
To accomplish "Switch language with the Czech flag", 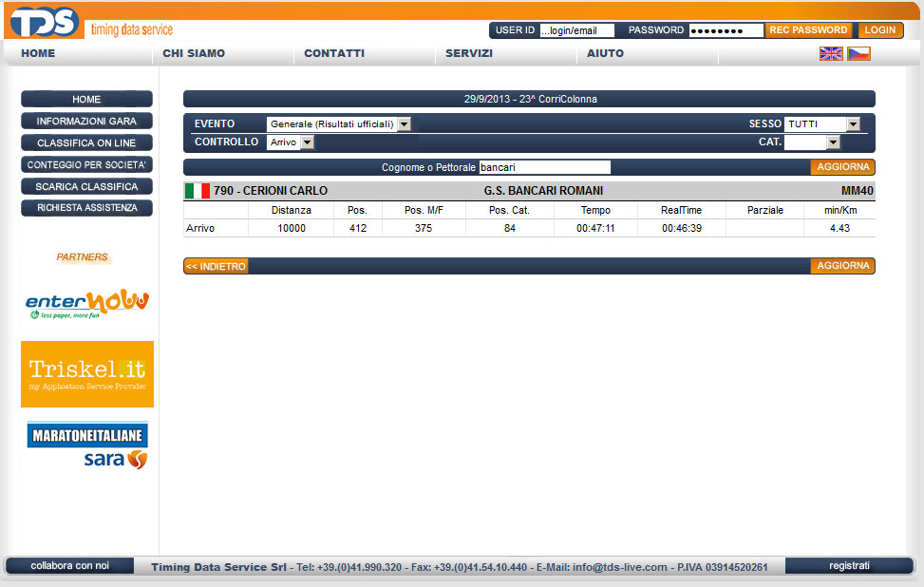I will [858, 53].
